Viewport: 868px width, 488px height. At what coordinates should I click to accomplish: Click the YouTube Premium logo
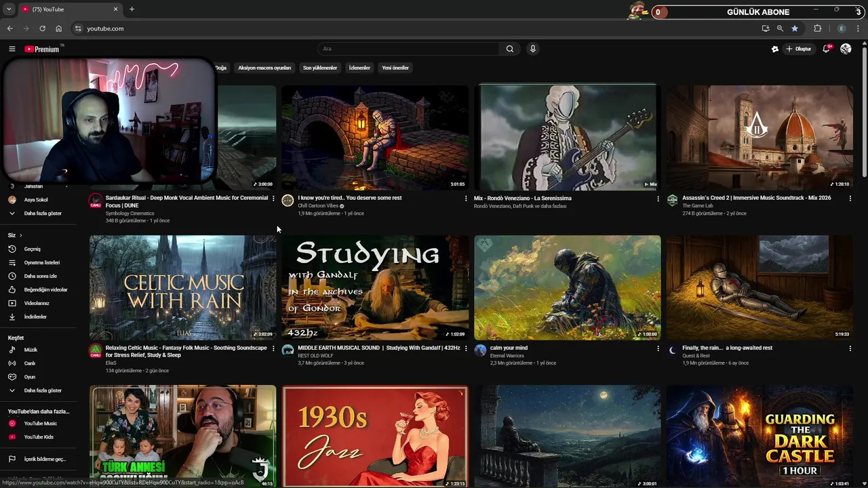point(43,49)
